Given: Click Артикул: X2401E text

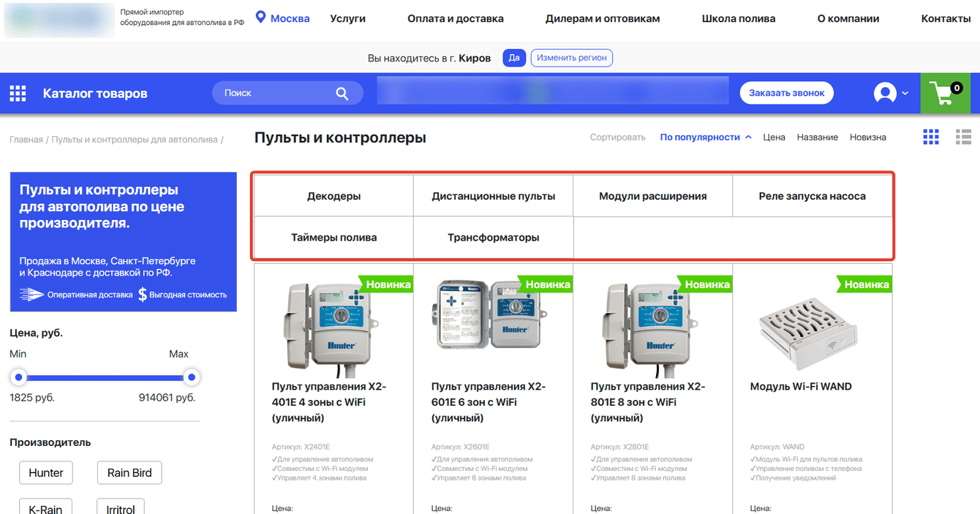Looking at the screenshot, I should tap(301, 447).
